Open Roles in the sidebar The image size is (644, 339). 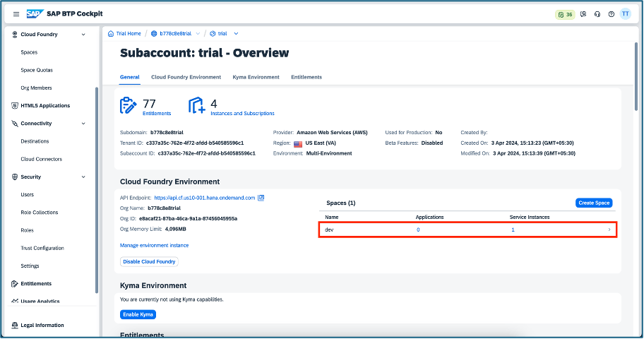[27, 230]
